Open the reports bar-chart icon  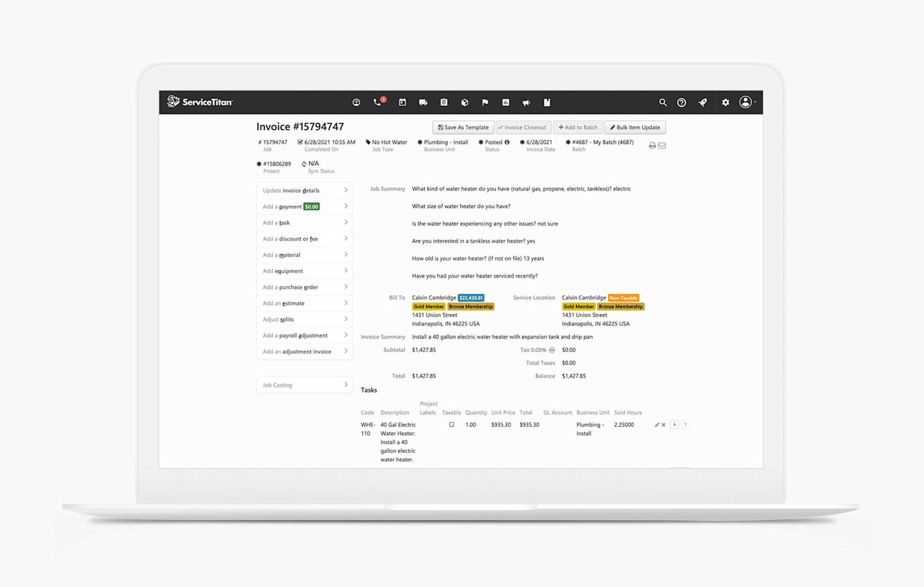(505, 102)
